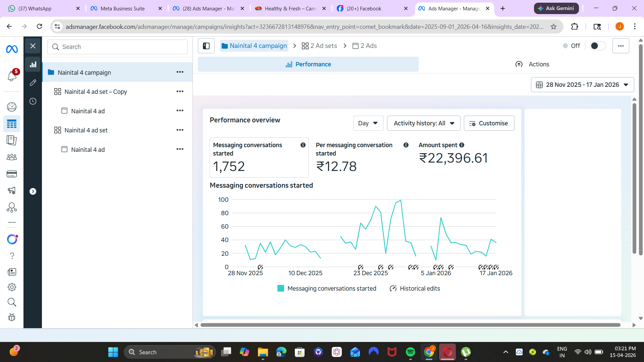Reload the page with browser refresh icon

point(39,26)
